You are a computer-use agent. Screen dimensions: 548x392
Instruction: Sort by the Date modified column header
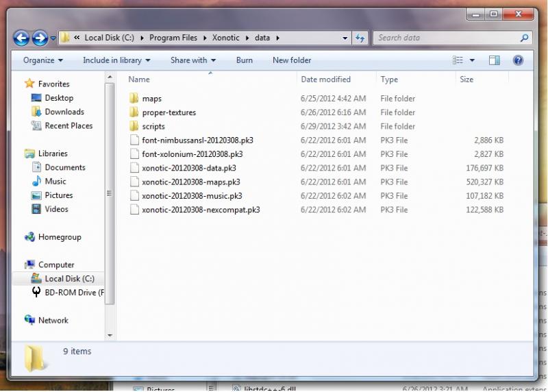tap(325, 79)
